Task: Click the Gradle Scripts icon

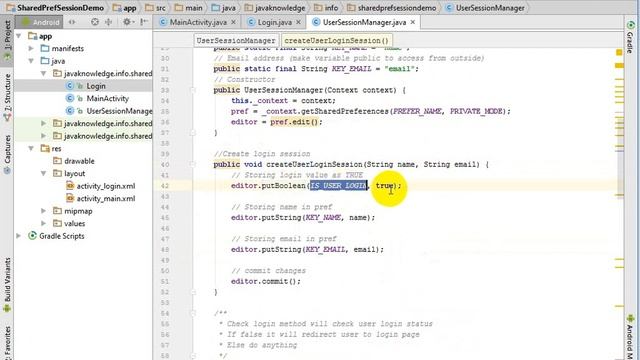Action: (x=32, y=236)
